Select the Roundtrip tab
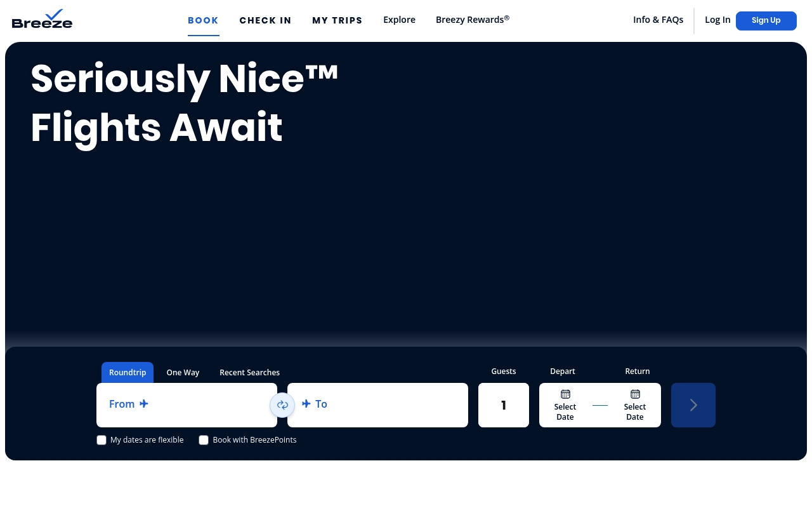The width and height of the screenshot is (812, 508). point(128,373)
